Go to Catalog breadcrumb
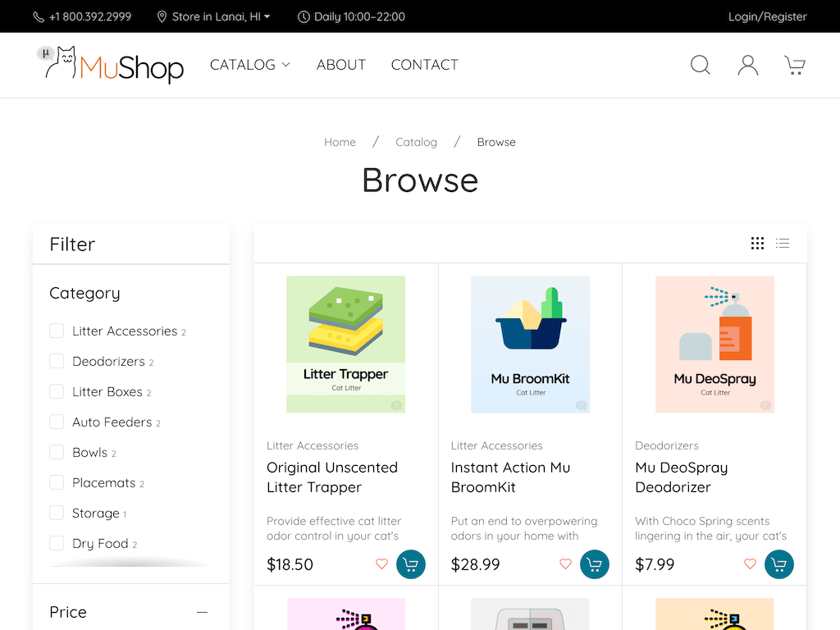This screenshot has height=630, width=840. (416, 142)
